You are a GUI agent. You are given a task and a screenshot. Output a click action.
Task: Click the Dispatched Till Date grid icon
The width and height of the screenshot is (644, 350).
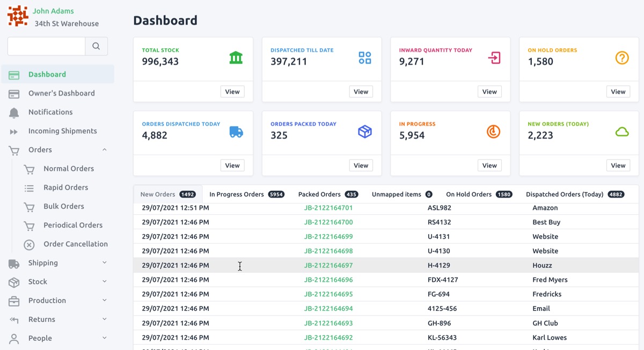(x=364, y=57)
